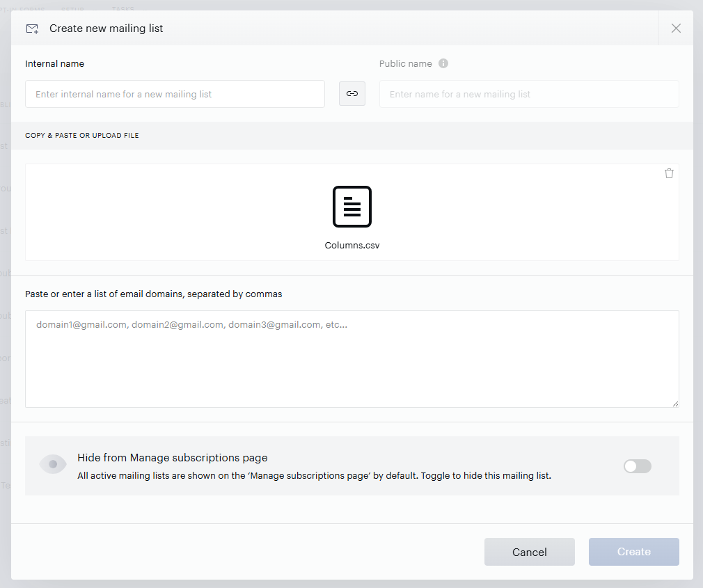
Task: Click inside the email domains text area
Action: coord(352,359)
